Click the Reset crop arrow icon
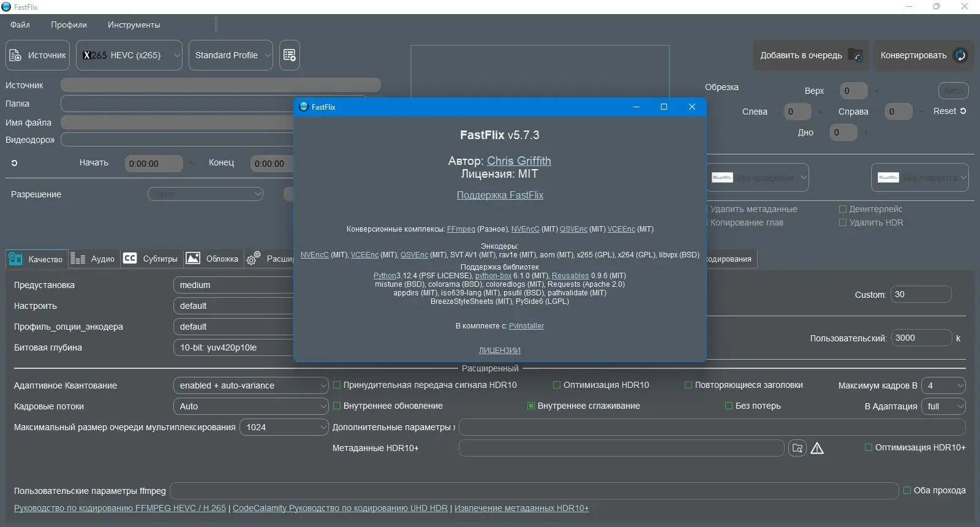This screenshot has height=527, width=980. point(963,111)
